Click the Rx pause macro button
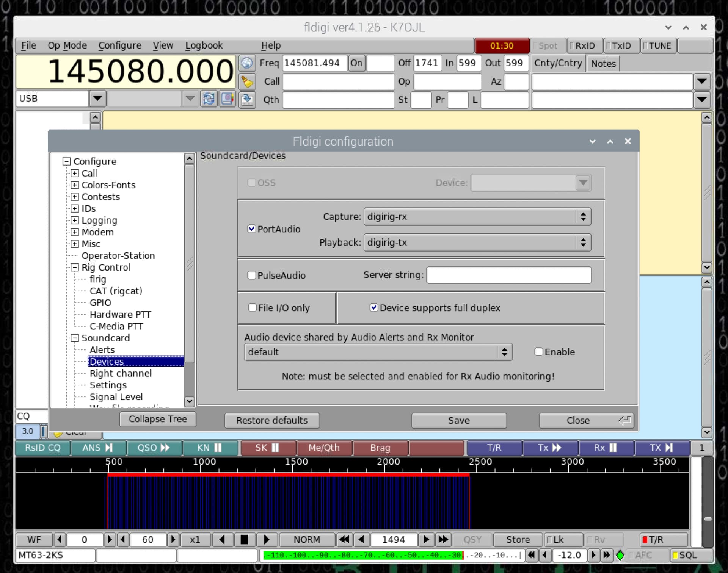The image size is (728, 573). point(606,448)
